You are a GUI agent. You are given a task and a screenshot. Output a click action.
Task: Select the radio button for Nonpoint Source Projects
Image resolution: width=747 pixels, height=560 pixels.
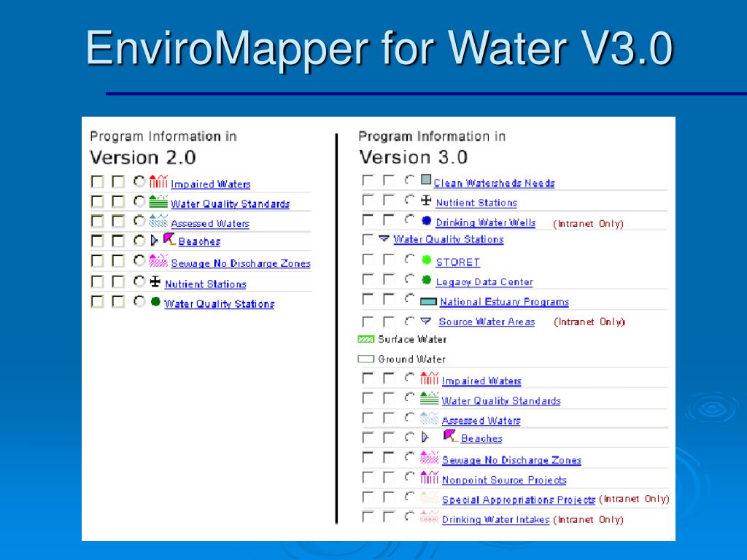coord(409,477)
